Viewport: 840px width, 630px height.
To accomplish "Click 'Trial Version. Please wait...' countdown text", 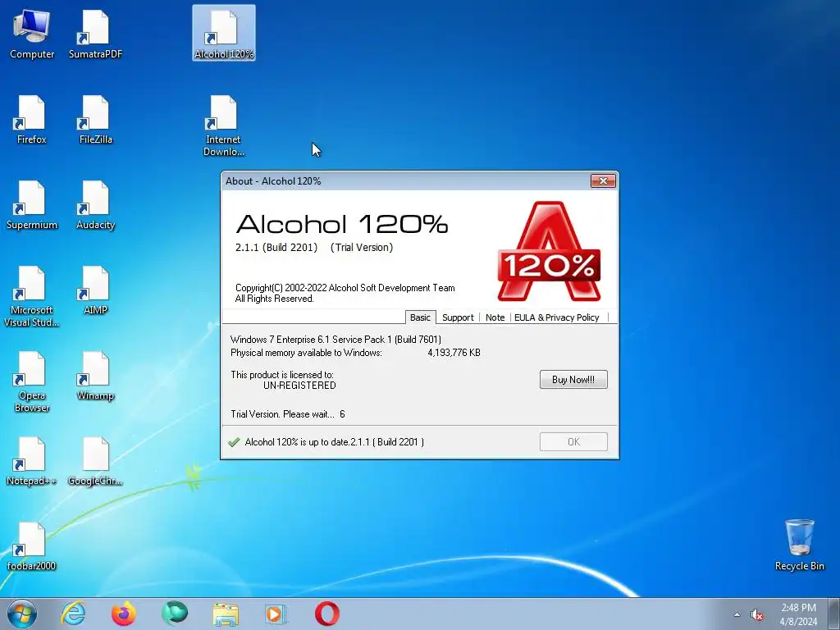I will pos(288,414).
